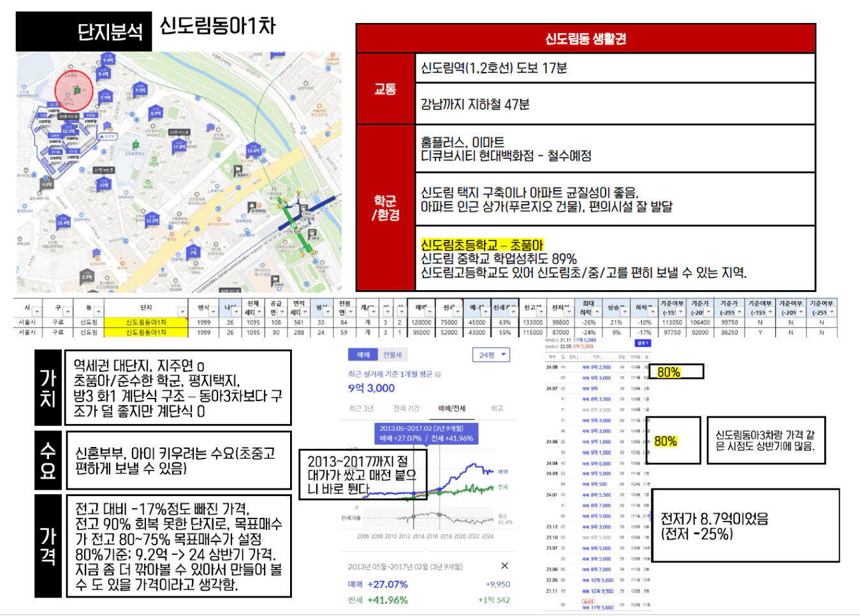This screenshot has height=616, width=860.
Task: Click the 33평 보는중 label on map
Action: (68, 117)
